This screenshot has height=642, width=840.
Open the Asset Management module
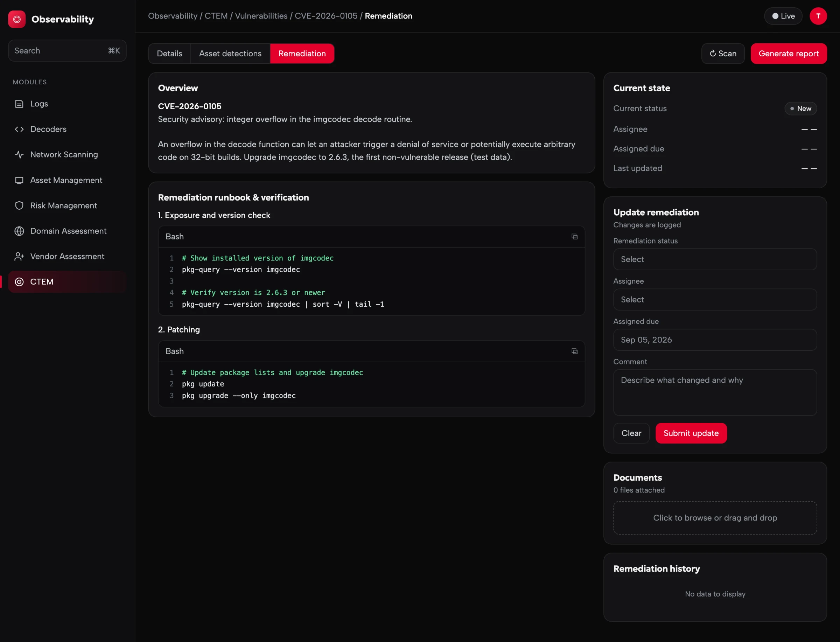[67, 180]
